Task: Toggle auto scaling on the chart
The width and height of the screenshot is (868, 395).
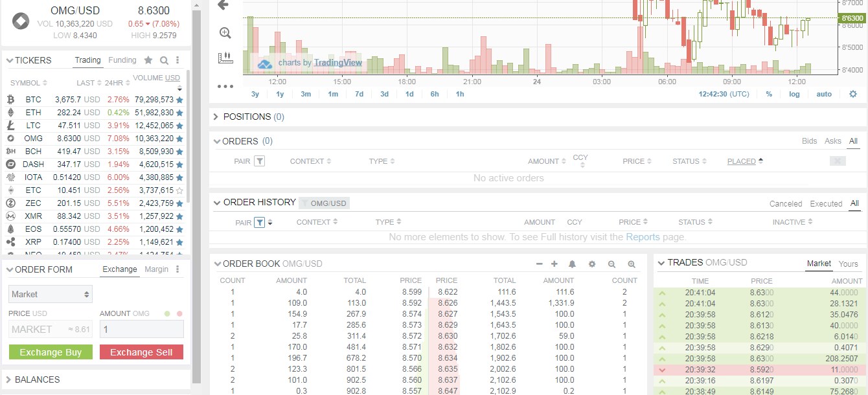Action: tap(823, 94)
